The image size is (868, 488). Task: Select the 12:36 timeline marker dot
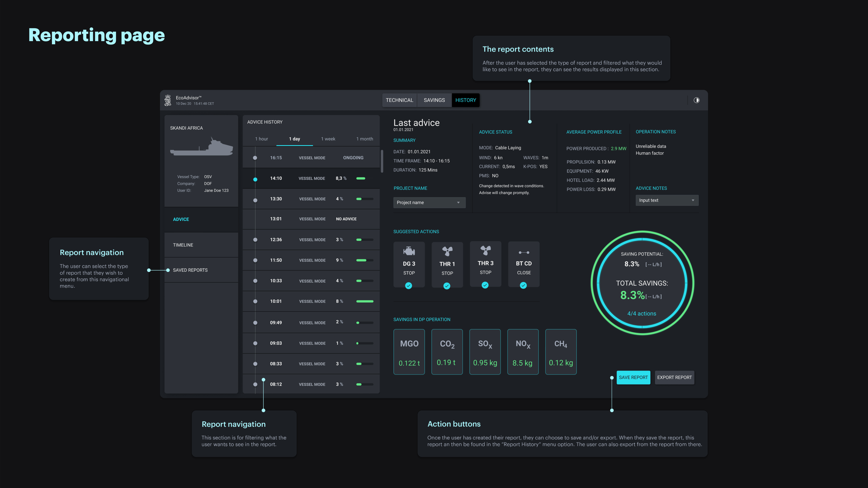click(255, 240)
